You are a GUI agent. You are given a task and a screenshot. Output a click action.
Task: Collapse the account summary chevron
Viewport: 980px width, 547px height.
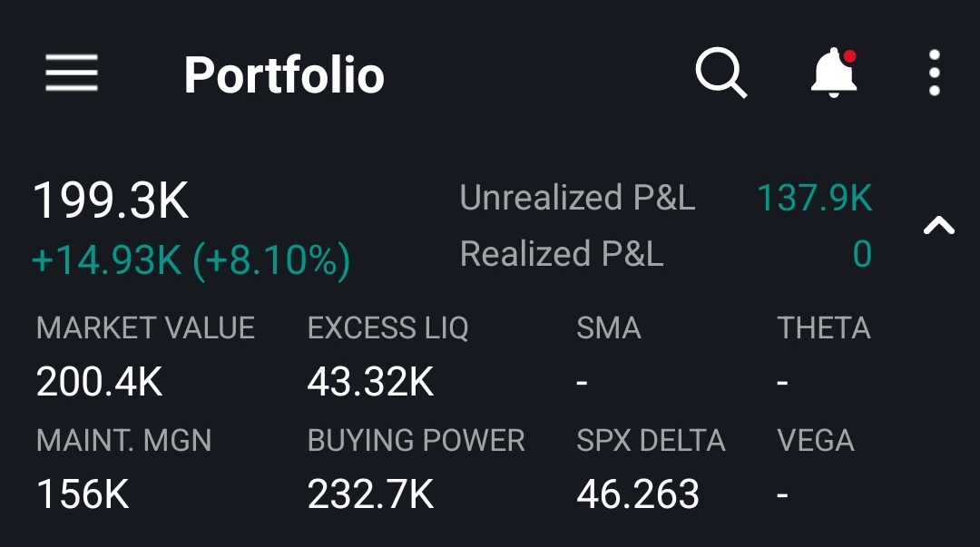tap(938, 226)
